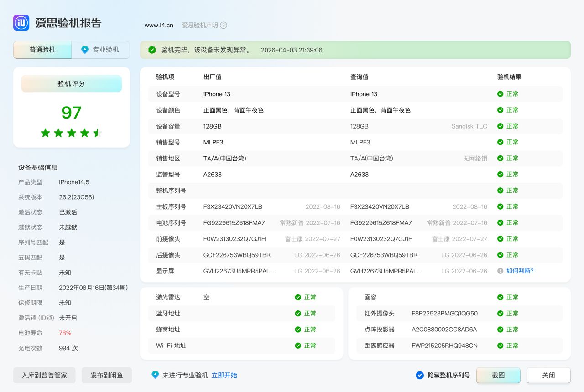Click the green check icon for 设备型号

coord(500,94)
